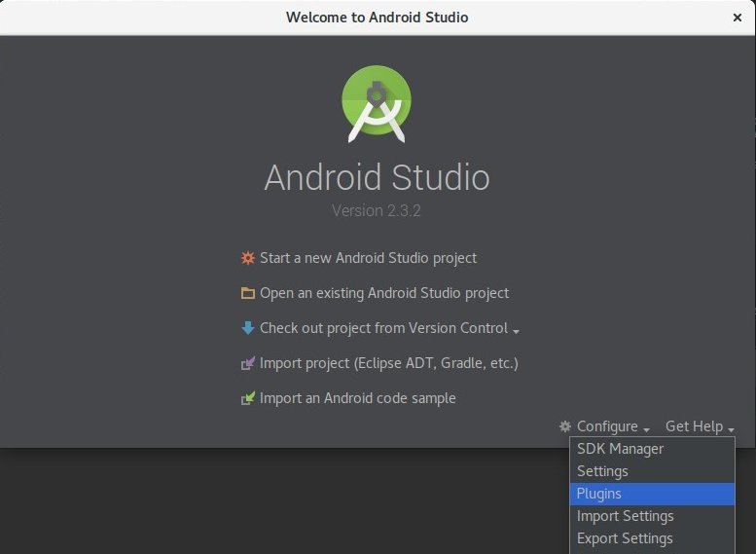Expand the Version Control dropdown arrow
756x554 pixels.
[517, 332]
